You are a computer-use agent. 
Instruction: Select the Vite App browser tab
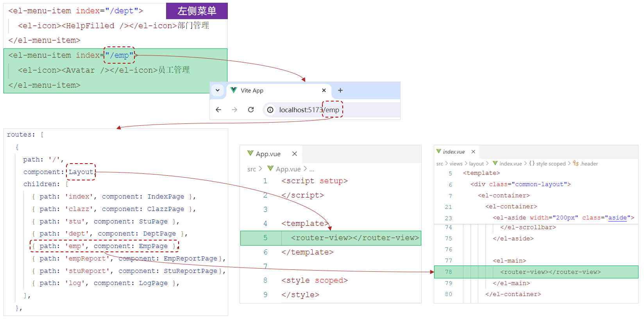pyautogui.click(x=274, y=90)
